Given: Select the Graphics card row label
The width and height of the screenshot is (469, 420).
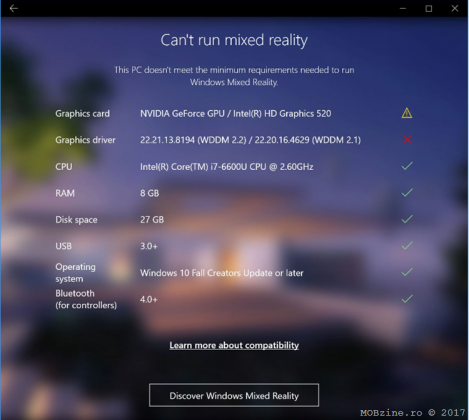Looking at the screenshot, I should (x=82, y=114).
